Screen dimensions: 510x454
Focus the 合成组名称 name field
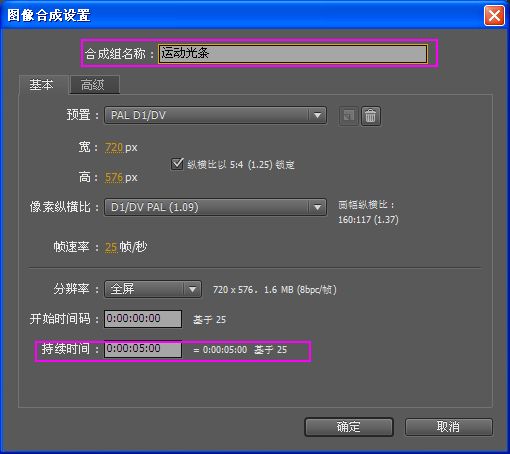pyautogui.click(x=292, y=54)
